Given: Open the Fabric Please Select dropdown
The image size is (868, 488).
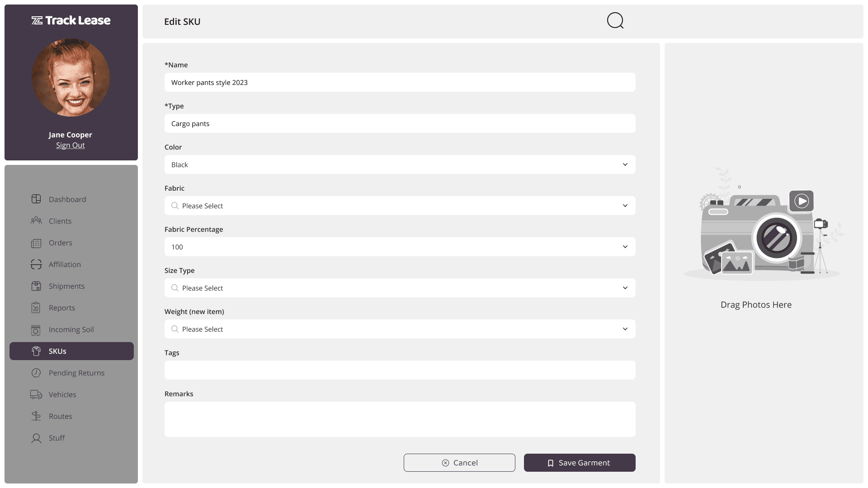Looking at the screenshot, I should pos(400,206).
